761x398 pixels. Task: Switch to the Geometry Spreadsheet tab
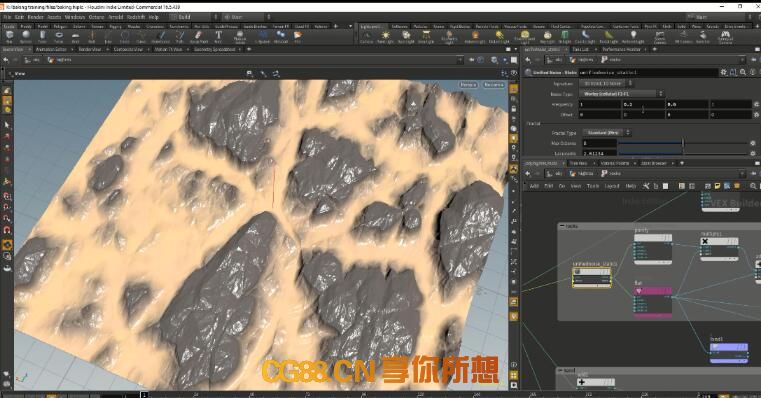pos(215,50)
